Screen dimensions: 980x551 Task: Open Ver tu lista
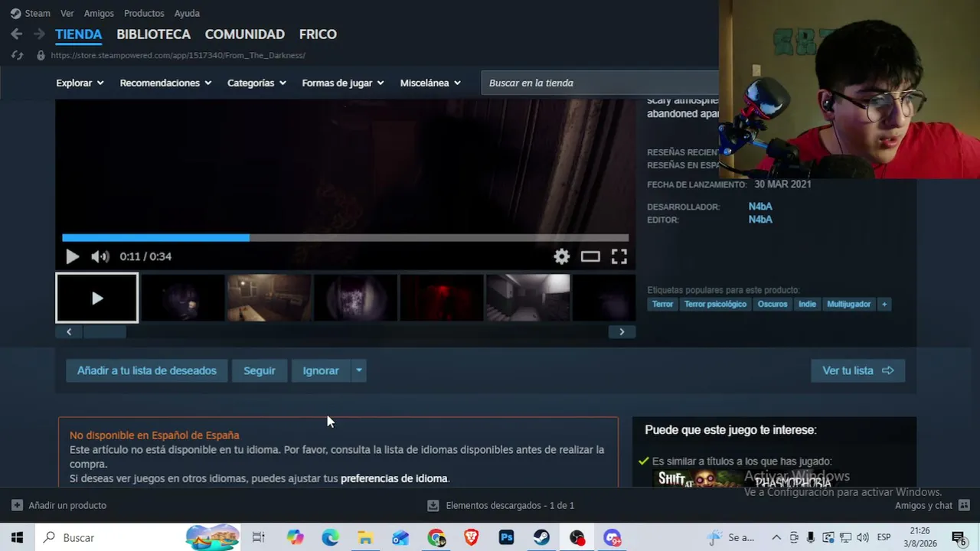point(858,370)
